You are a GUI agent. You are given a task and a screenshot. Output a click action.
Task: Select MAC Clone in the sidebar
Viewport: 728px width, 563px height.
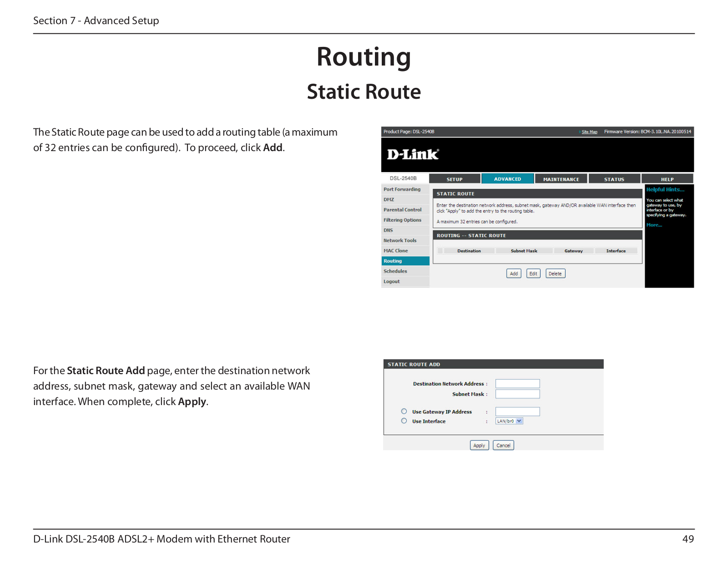(x=405, y=251)
